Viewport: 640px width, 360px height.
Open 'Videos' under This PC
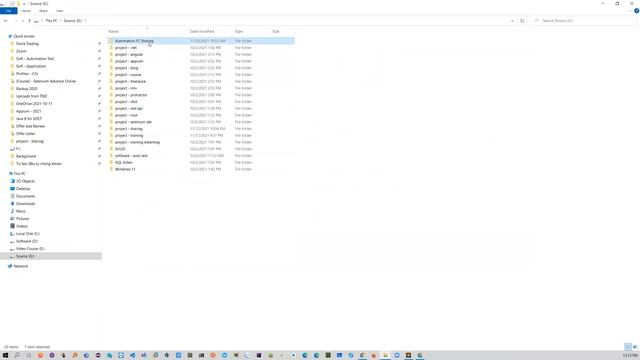tap(22, 226)
